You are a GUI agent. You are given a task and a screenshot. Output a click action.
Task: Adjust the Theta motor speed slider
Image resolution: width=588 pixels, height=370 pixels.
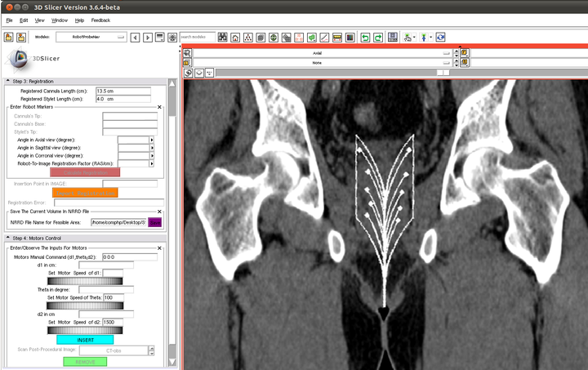click(x=85, y=306)
